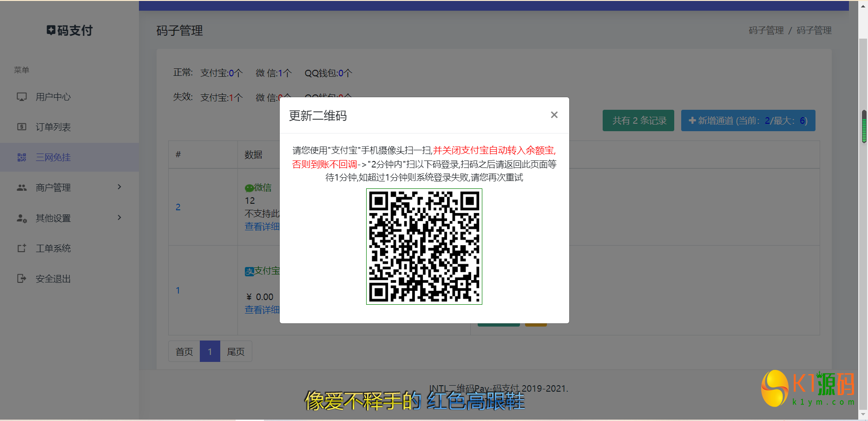The image size is (868, 421).
Task: Click the 码支付 logo icon
Action: coord(51,30)
